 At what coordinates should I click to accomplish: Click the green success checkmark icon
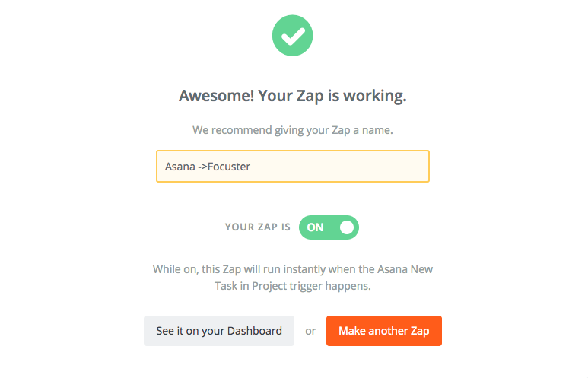[x=293, y=36]
